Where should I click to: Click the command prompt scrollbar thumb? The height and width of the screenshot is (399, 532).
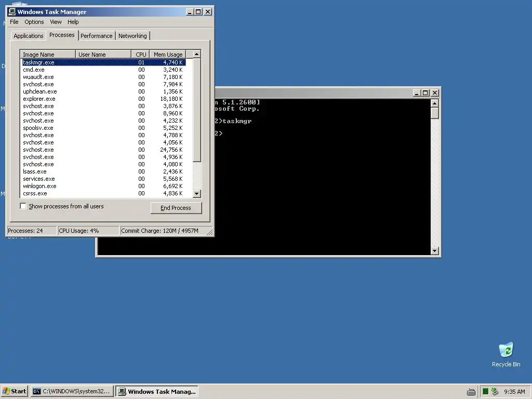tap(435, 113)
